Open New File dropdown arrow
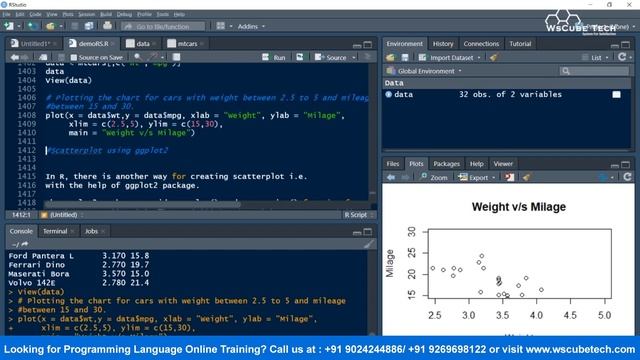 tap(19, 27)
